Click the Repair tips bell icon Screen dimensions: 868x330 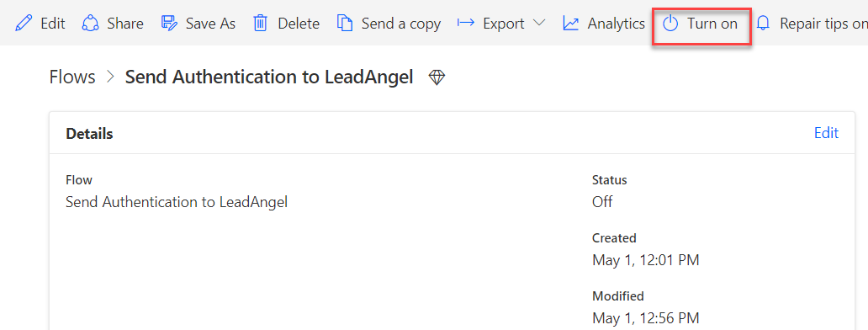(764, 24)
